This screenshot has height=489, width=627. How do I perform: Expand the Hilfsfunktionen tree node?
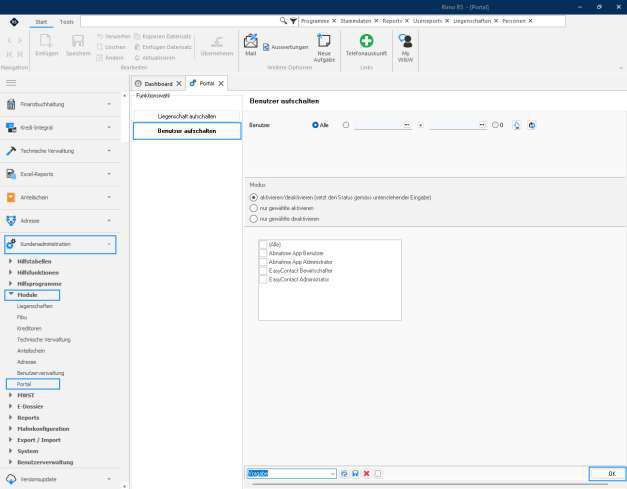[10, 272]
